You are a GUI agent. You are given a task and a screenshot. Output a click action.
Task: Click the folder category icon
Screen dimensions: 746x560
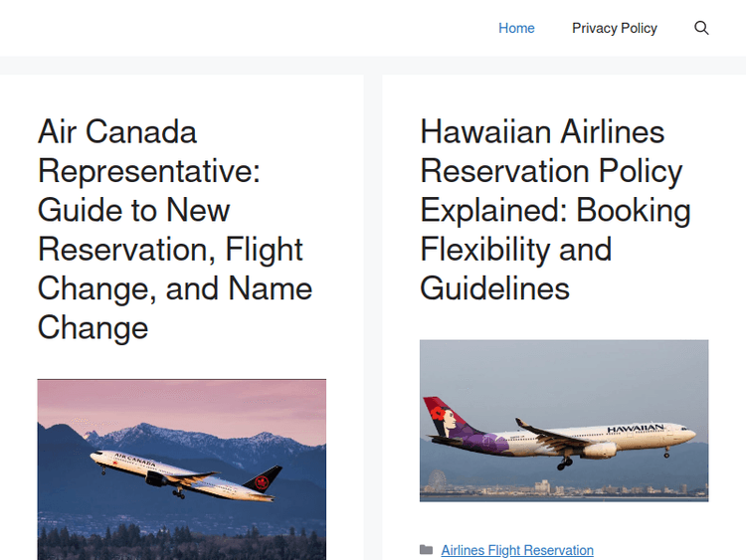point(426,550)
